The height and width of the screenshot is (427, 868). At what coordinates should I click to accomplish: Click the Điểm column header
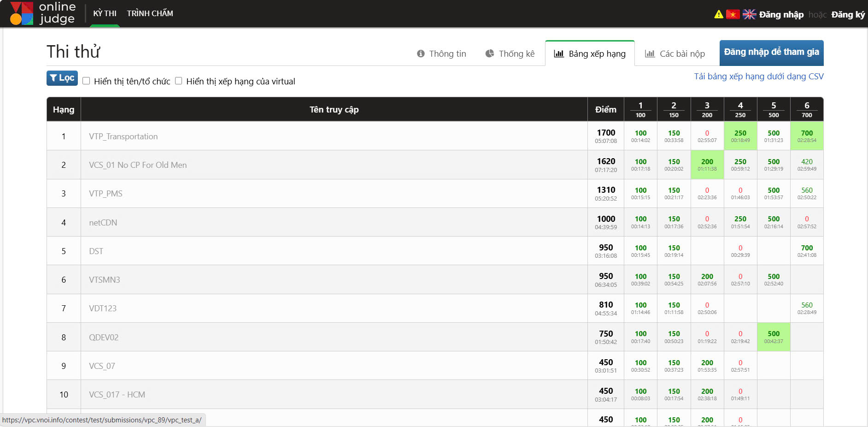tap(606, 109)
